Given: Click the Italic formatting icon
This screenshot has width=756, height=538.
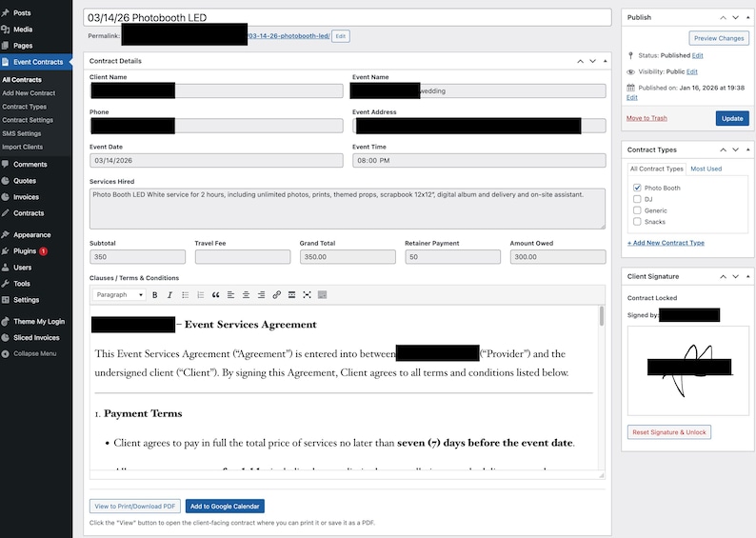Looking at the screenshot, I should (169, 295).
